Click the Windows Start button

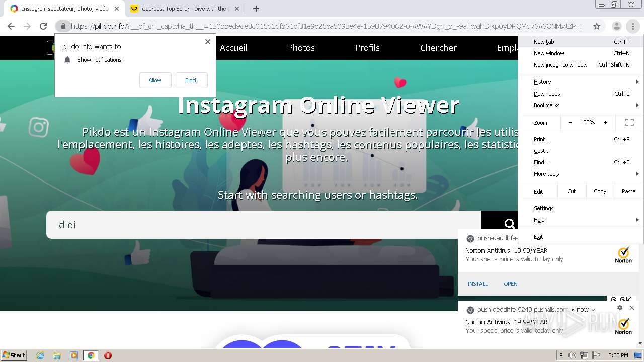coord(14,355)
